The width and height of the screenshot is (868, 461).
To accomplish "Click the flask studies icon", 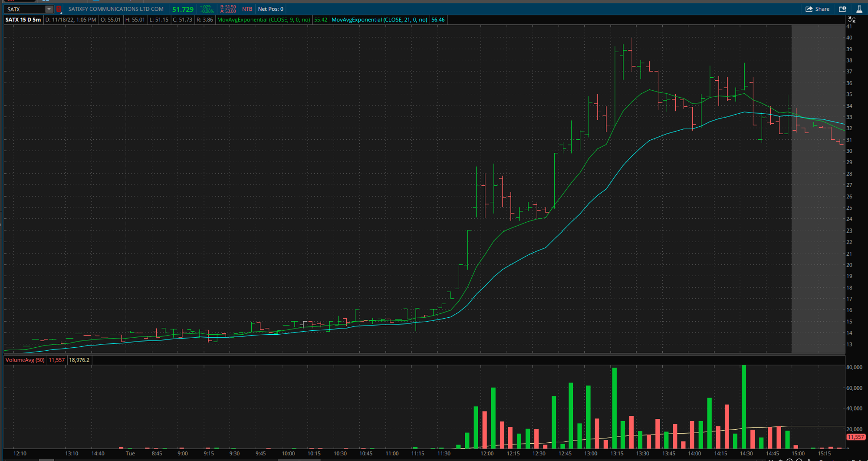I will pos(859,9).
